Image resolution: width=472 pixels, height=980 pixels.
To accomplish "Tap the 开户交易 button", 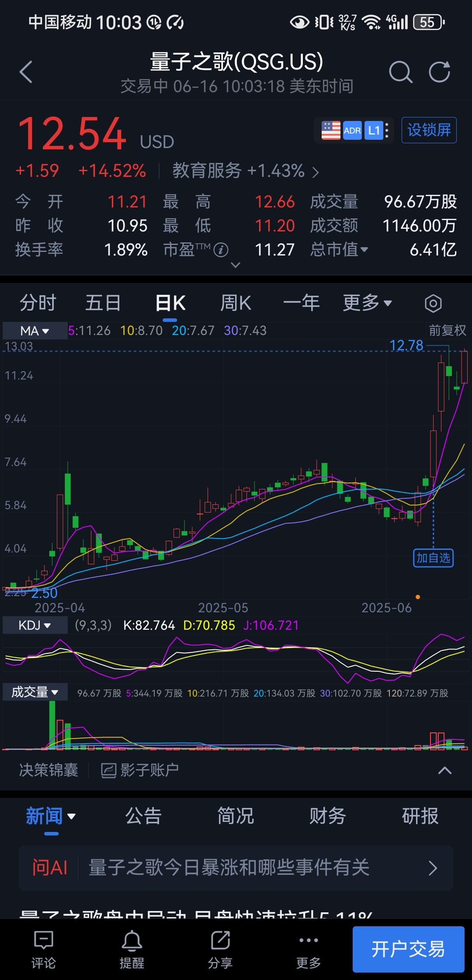I will (408, 949).
